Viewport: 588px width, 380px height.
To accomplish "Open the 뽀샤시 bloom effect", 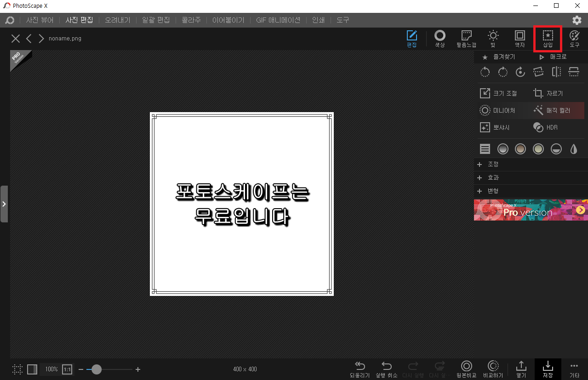I will click(x=495, y=127).
